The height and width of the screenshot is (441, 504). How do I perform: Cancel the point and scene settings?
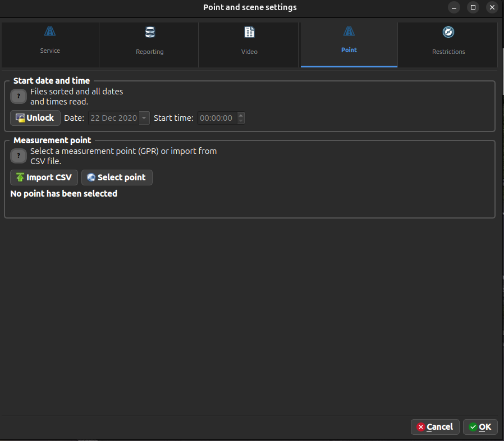pos(435,427)
